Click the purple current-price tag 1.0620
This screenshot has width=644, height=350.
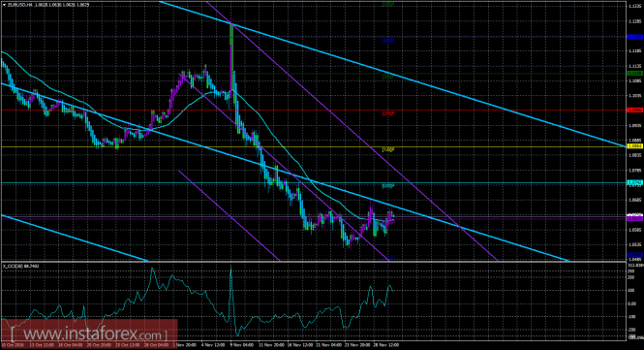(635, 218)
